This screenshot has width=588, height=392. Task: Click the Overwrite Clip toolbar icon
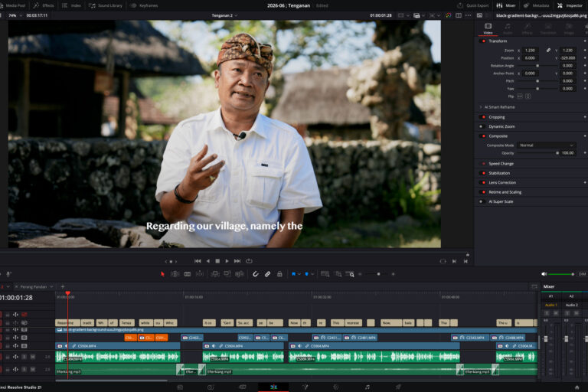[227, 274]
